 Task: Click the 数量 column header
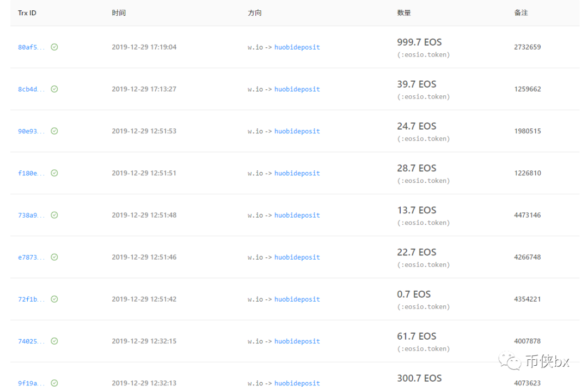tap(404, 13)
